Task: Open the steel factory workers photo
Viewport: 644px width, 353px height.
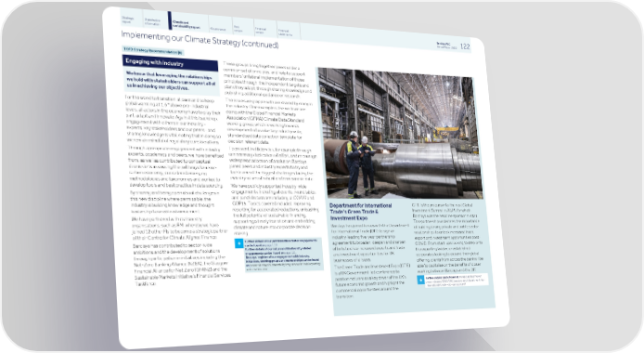Action: pos(400,134)
